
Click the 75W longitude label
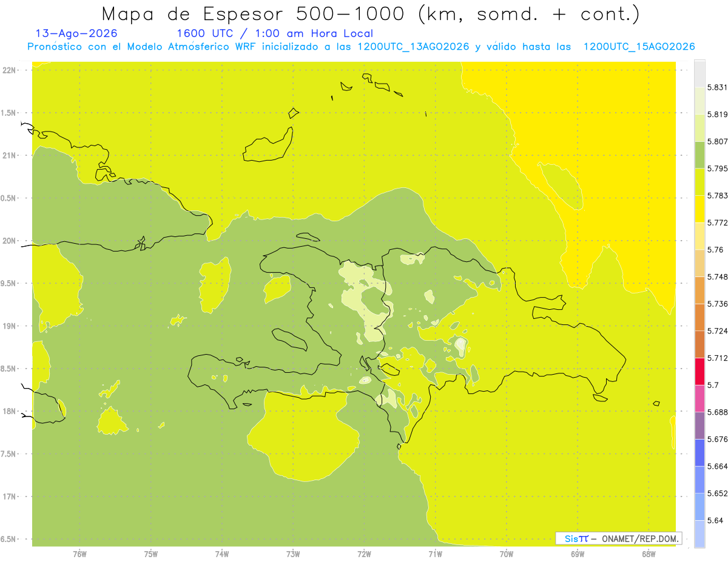point(151,554)
